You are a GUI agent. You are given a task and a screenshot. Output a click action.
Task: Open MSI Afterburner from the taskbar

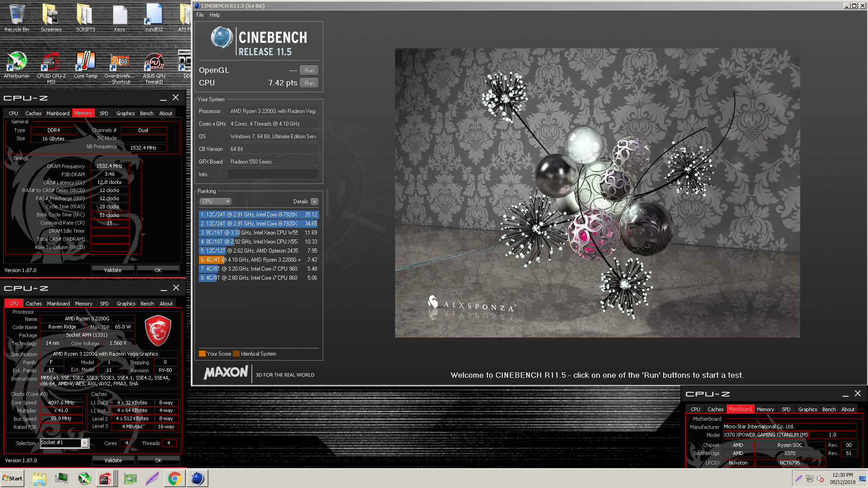[x=84, y=479]
